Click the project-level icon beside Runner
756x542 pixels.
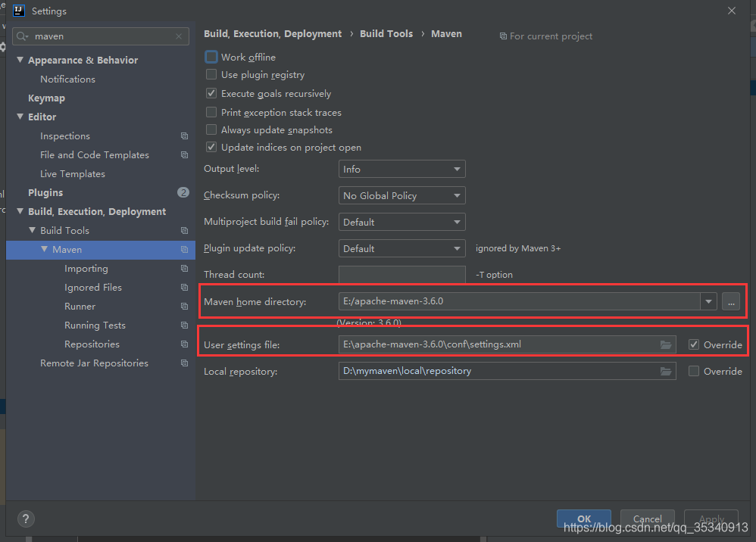point(184,306)
